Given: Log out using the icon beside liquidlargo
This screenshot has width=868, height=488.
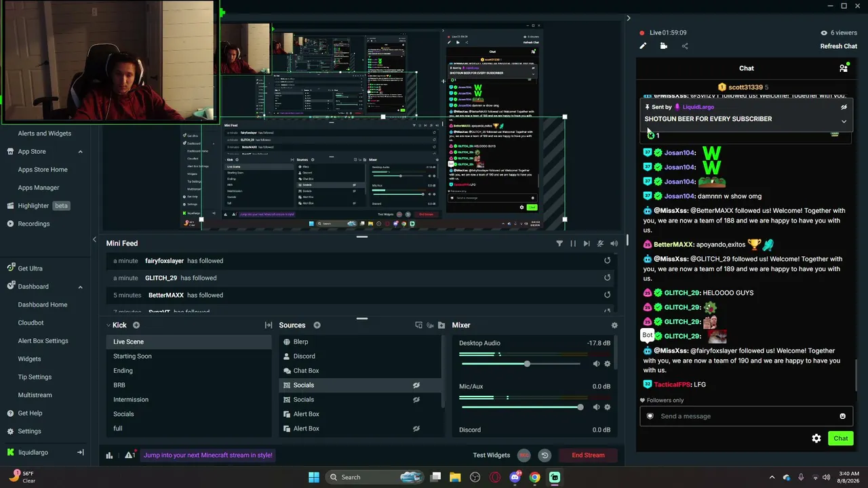Looking at the screenshot, I should (x=80, y=452).
